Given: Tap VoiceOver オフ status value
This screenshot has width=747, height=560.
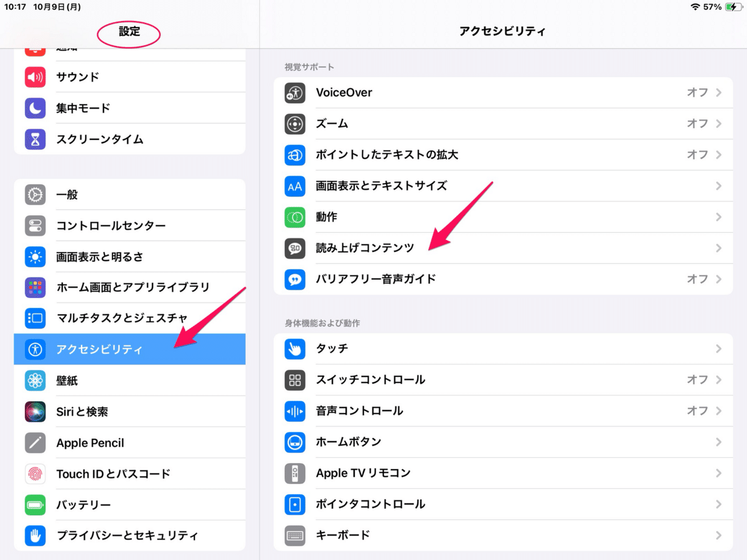Looking at the screenshot, I should pos(697,93).
